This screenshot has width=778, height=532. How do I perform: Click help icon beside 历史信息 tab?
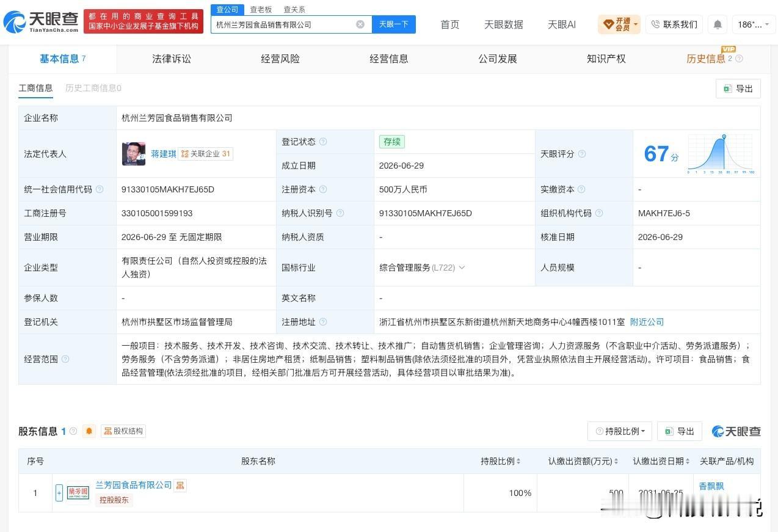click(739, 59)
